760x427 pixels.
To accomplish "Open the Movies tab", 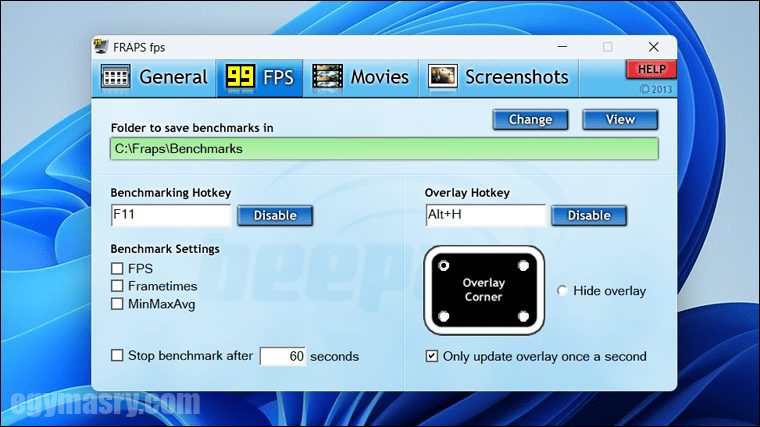I will tap(361, 78).
